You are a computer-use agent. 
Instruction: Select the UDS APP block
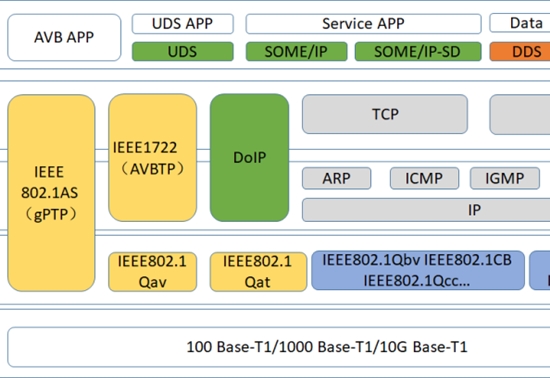click(x=183, y=24)
